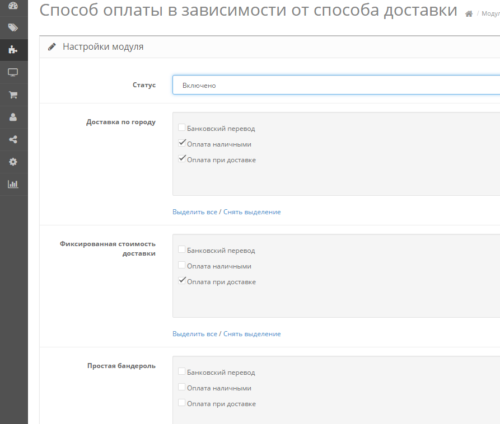500x424 pixels.
Task: Click Выделить все under Фиксированная стоимость доставки
Action: click(x=195, y=334)
